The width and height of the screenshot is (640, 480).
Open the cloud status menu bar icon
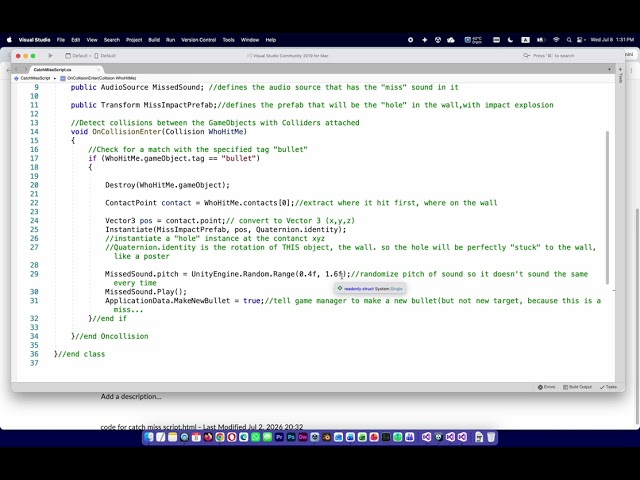coord(451,40)
